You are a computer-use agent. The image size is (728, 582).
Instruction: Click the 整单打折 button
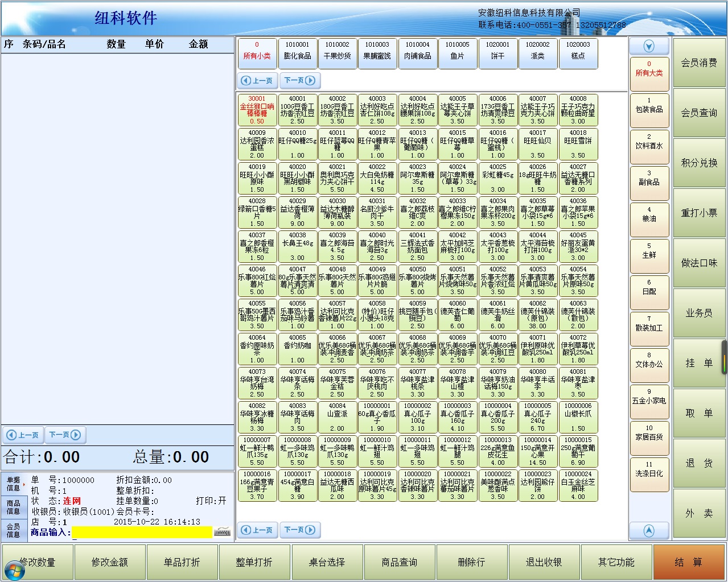(x=254, y=562)
